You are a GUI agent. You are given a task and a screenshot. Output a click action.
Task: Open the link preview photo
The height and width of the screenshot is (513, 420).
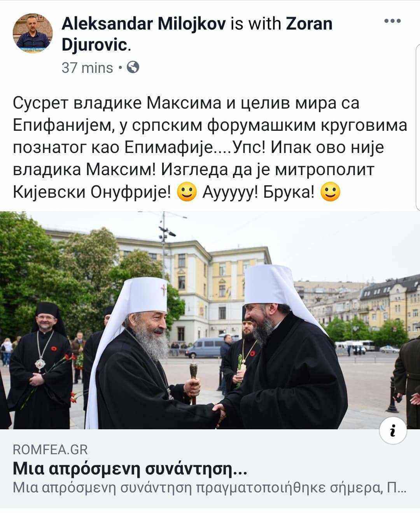pyautogui.click(x=210, y=320)
